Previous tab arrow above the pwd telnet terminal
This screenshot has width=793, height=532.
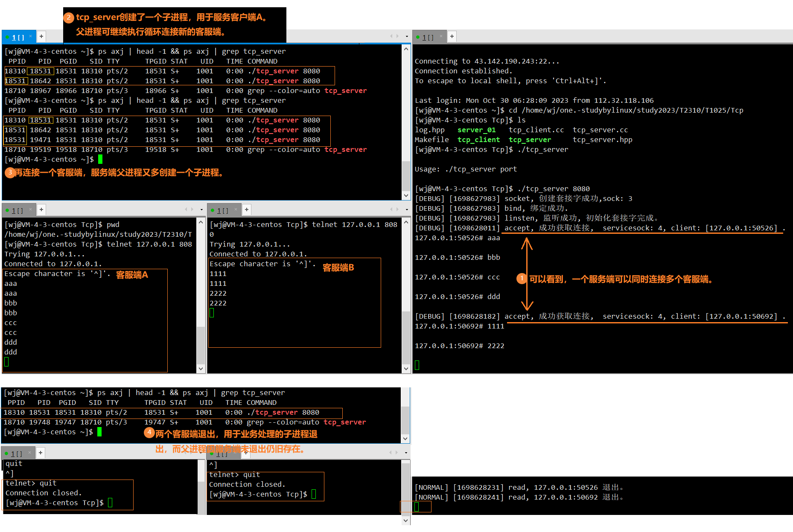point(186,209)
